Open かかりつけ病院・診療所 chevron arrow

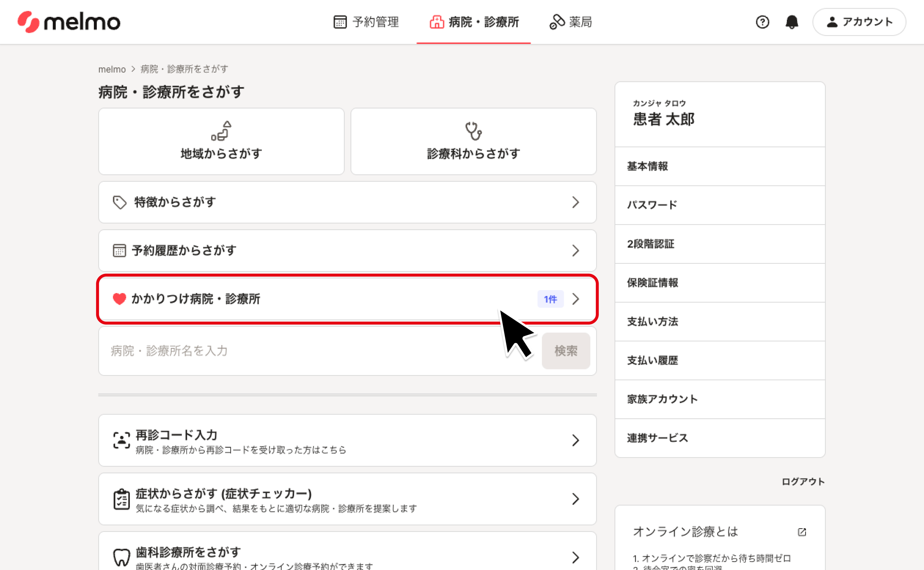575,299
